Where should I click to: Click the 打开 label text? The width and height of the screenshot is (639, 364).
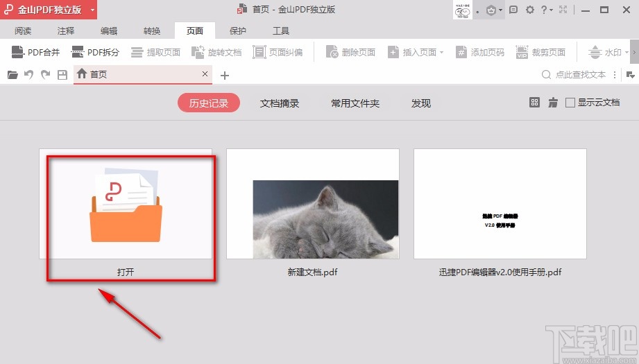(126, 272)
